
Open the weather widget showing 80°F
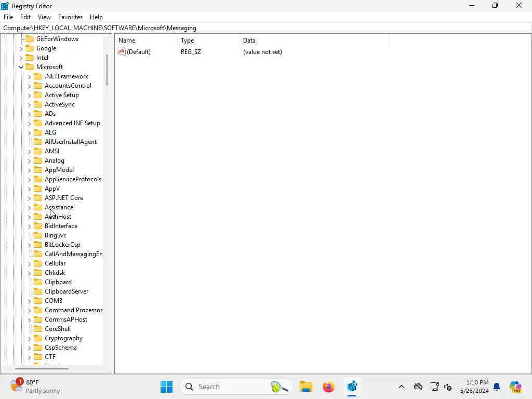tap(35, 387)
